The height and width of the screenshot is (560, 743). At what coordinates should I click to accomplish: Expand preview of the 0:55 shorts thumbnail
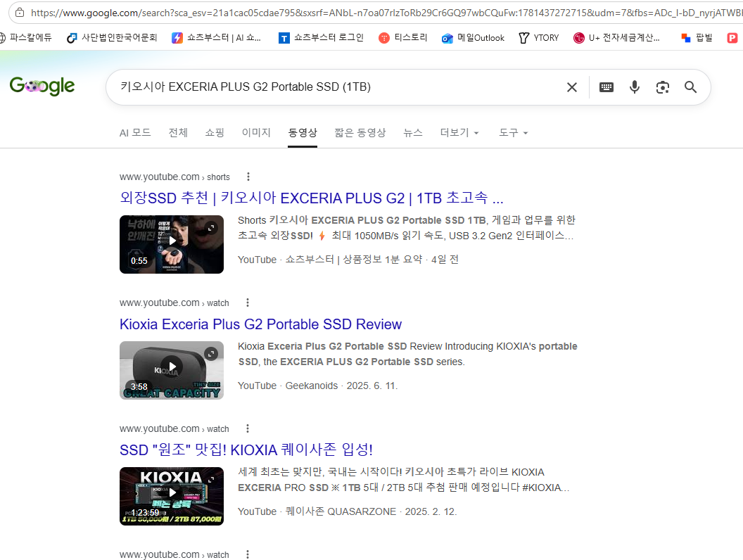click(x=211, y=228)
